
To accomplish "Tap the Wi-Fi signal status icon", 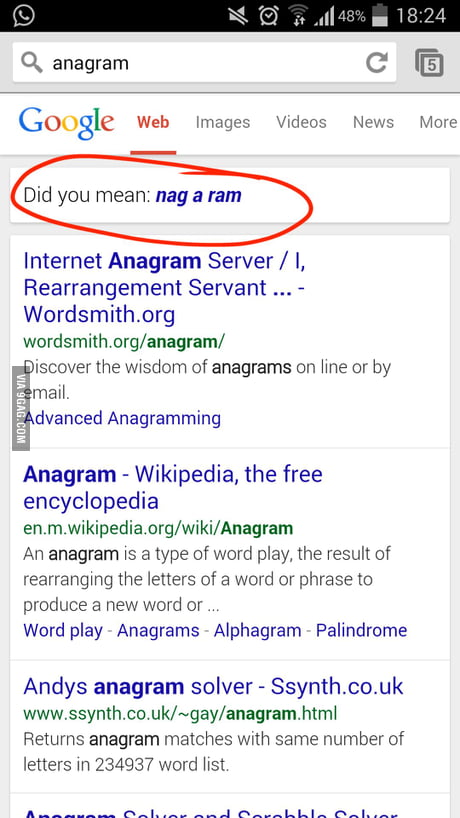I will pyautogui.click(x=298, y=16).
